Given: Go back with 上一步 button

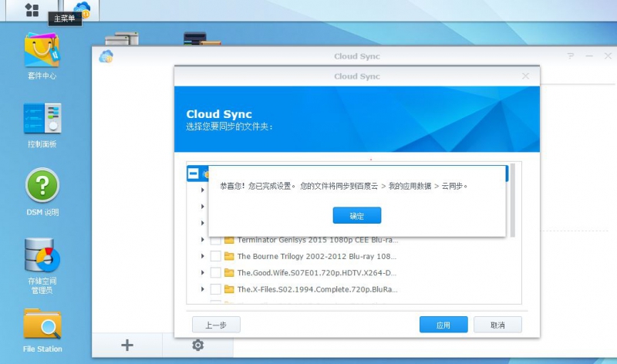Looking at the screenshot, I should [216, 325].
